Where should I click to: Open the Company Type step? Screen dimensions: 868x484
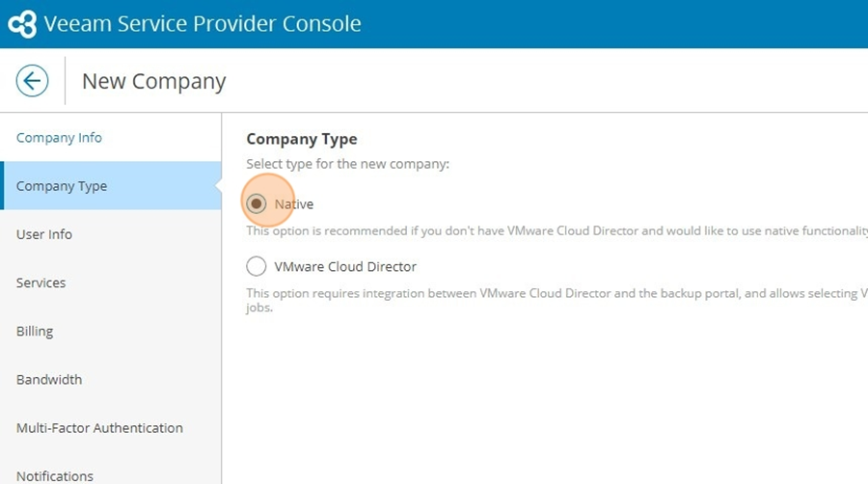pyautogui.click(x=111, y=186)
